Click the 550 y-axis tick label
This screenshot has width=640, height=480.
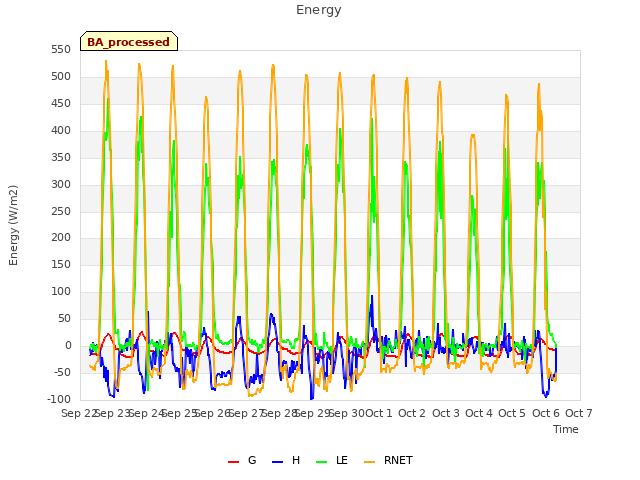[61, 50]
